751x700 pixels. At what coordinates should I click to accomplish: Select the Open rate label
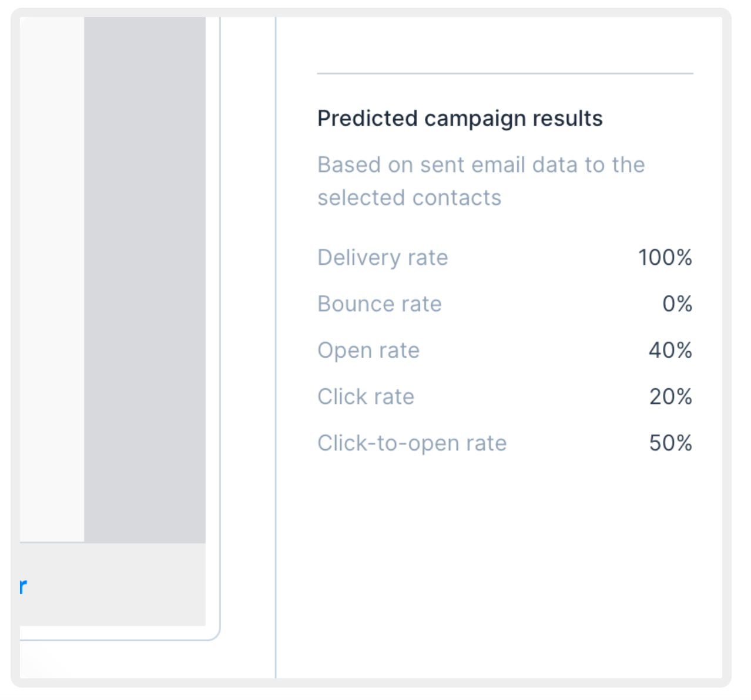click(x=368, y=350)
